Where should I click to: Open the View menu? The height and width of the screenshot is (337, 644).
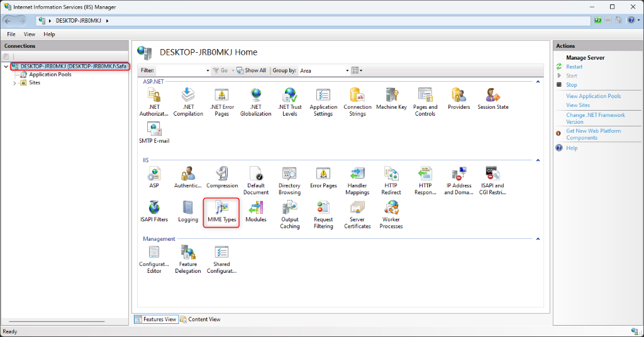click(29, 35)
